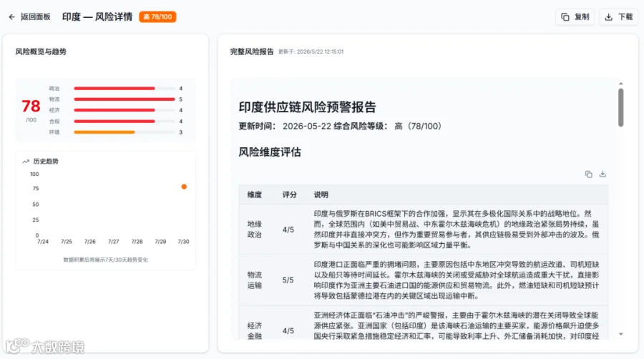Image resolution: width=644 pixels, height=359 pixels.
Task: Click the scrollbar up arrow in report
Action: 620,84
